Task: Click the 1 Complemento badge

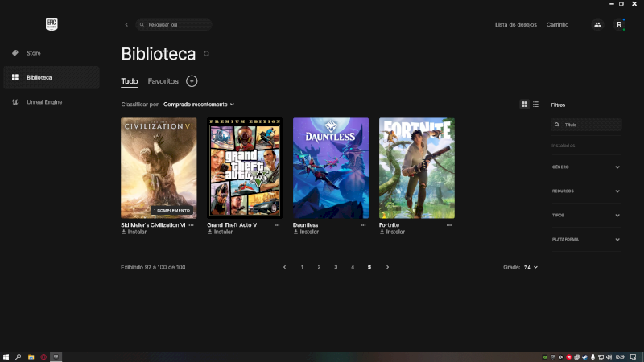Action: tap(171, 211)
